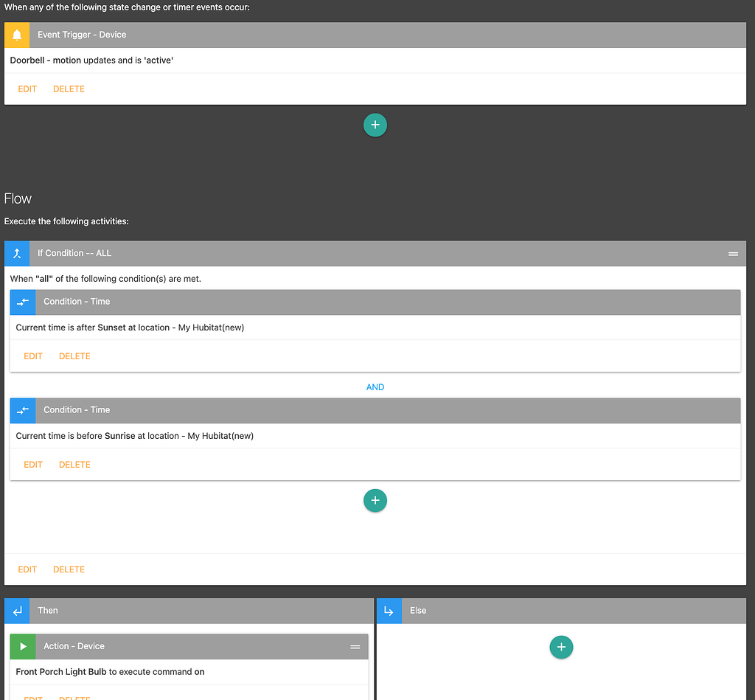Delete the Doorbell motion trigger
This screenshot has height=700, width=755.
pos(69,89)
